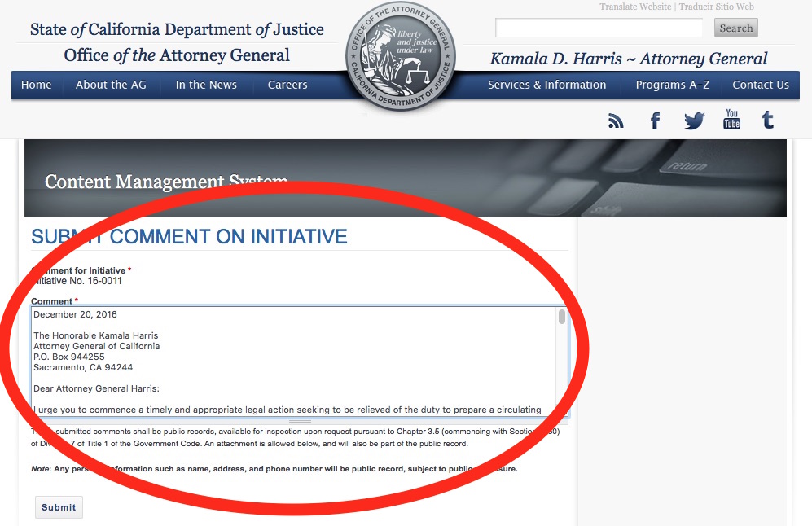
Task: Click inside the Comment text area
Action: [x=300, y=362]
